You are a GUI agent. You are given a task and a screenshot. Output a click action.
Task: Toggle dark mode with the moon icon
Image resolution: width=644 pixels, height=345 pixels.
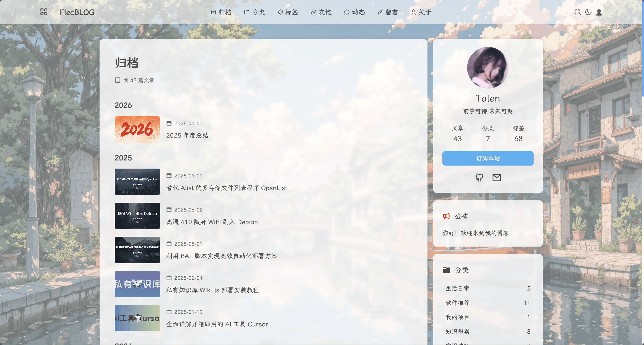coord(588,12)
